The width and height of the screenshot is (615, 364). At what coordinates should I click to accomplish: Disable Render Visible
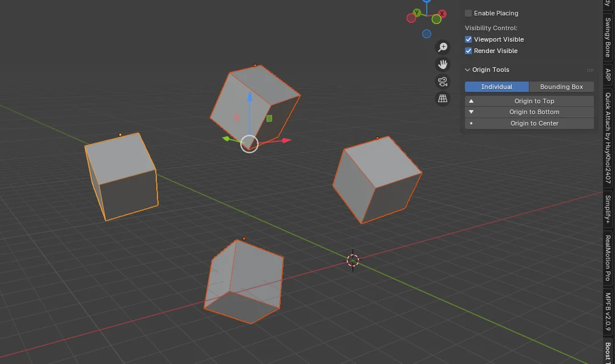468,50
